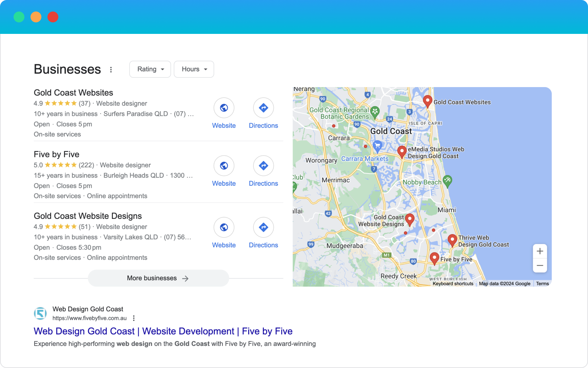Select the Nobby Beach green map marker
The image size is (588, 368).
(x=447, y=181)
